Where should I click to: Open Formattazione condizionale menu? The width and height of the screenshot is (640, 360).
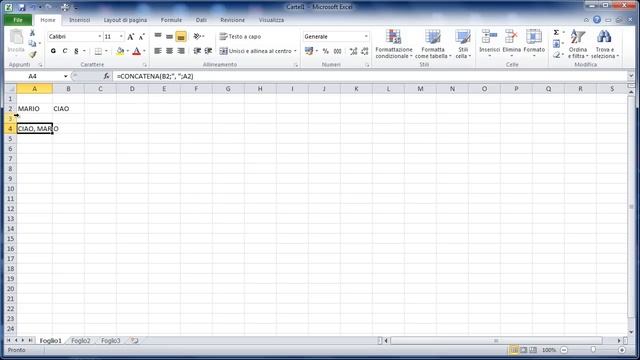click(x=394, y=44)
